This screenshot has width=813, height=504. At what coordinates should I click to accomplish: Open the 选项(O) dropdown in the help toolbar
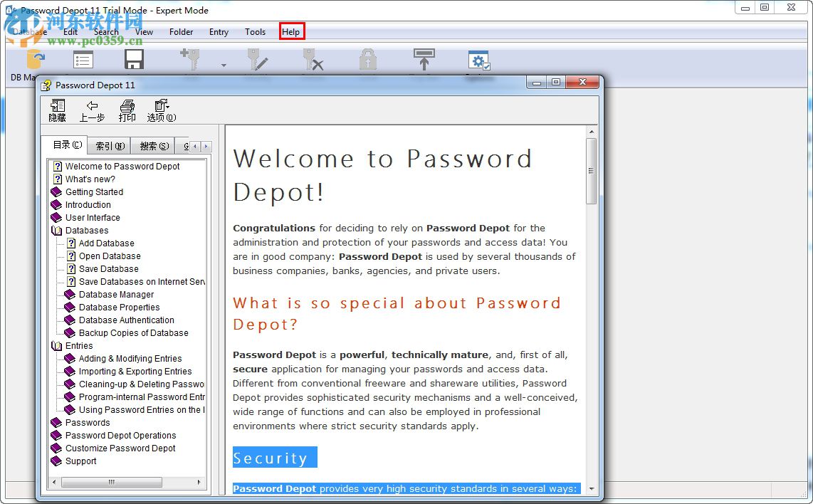(x=161, y=110)
